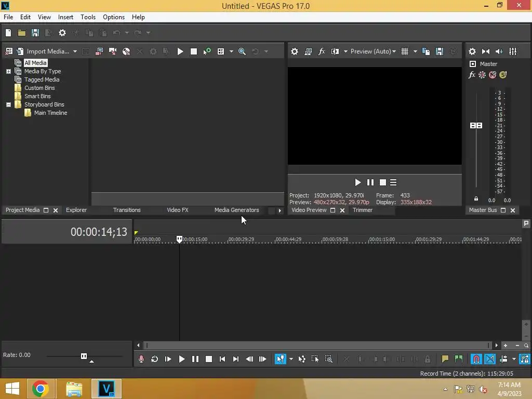
Task: Create a new project with New icon
Action: click(x=8, y=33)
